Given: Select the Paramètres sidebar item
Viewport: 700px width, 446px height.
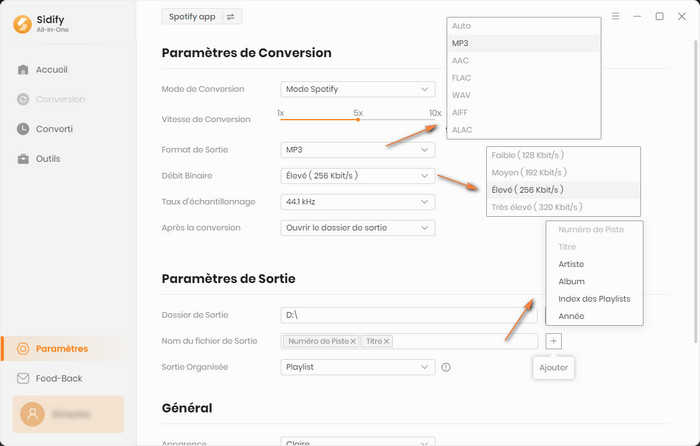Looking at the screenshot, I should click(x=61, y=349).
